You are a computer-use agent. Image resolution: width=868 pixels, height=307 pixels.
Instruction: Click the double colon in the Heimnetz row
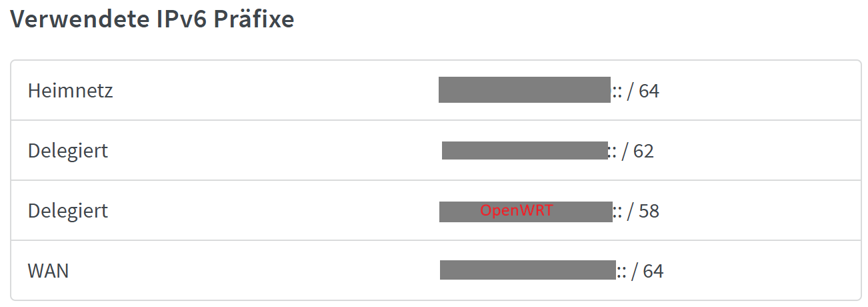click(x=617, y=91)
